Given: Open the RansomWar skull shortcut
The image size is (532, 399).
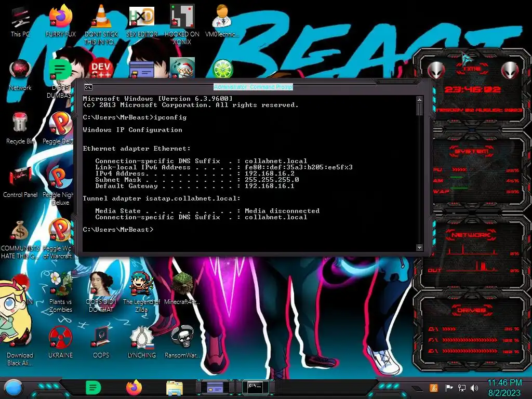Looking at the screenshot, I should (182, 342).
